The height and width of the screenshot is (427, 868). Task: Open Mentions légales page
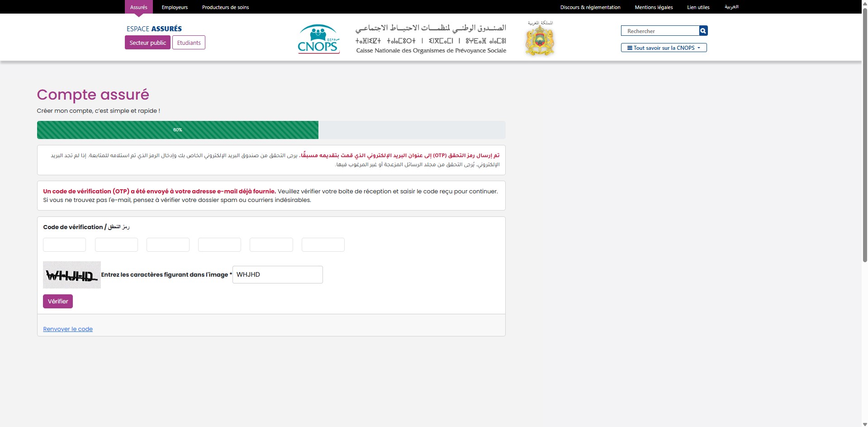point(654,7)
